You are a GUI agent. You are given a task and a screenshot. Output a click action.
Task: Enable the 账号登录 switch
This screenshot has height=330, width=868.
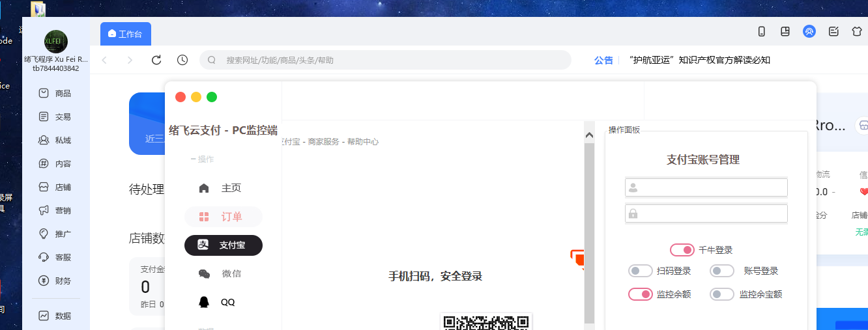pos(722,271)
